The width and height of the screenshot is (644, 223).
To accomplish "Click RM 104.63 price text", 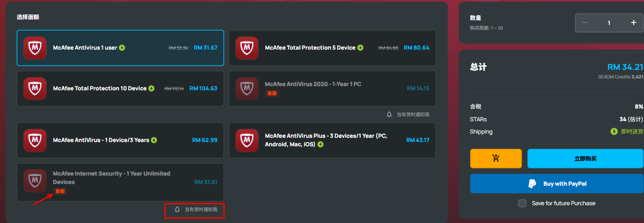I will [x=204, y=89].
